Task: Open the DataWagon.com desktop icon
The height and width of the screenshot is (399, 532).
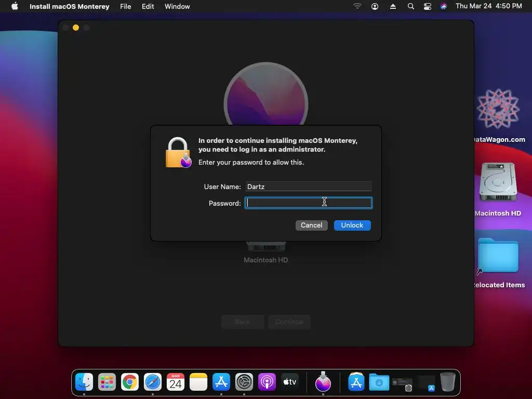Action: 498,115
